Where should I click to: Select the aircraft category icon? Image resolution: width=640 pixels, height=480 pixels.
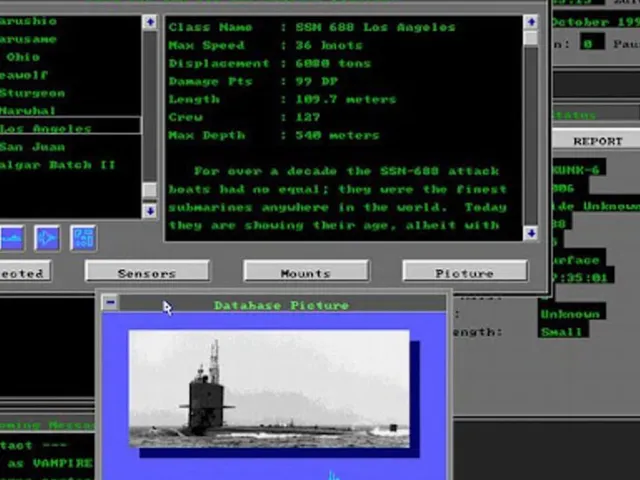coord(47,238)
